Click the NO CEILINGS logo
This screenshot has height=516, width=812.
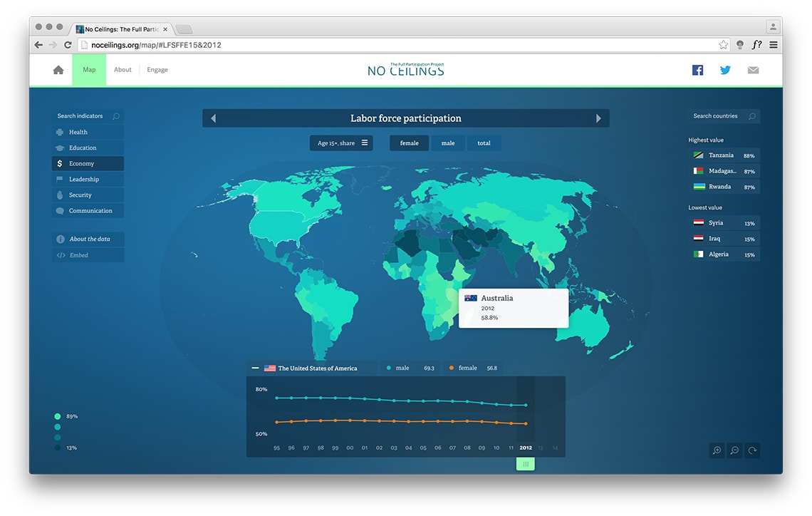405,69
